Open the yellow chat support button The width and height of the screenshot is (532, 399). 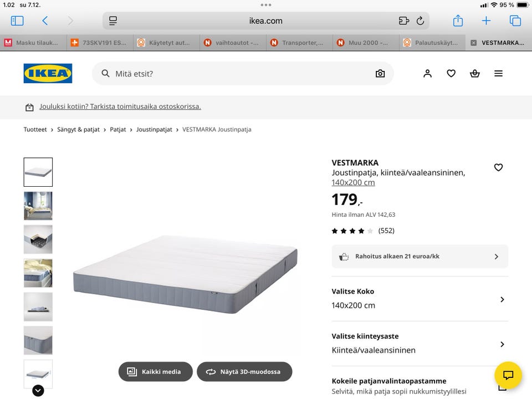point(508,375)
